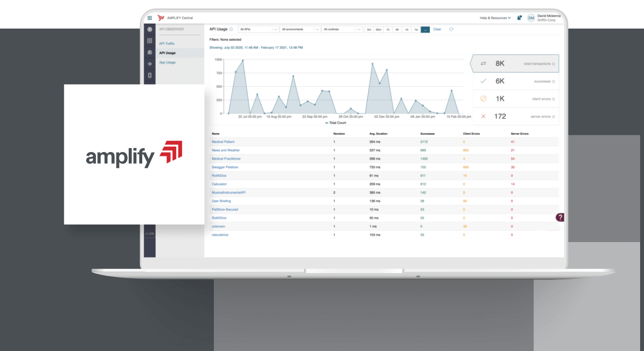
Task: Open the Swagger Petstore API link
Action: click(225, 167)
